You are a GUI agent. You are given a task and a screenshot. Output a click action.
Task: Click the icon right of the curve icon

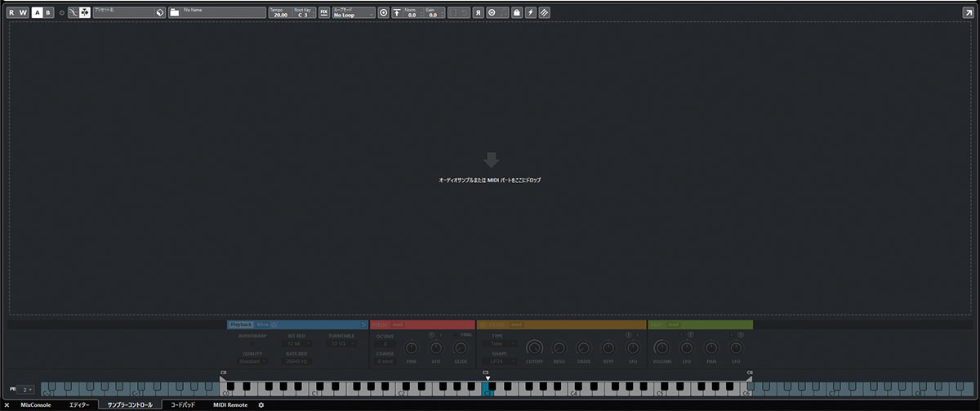click(84, 12)
